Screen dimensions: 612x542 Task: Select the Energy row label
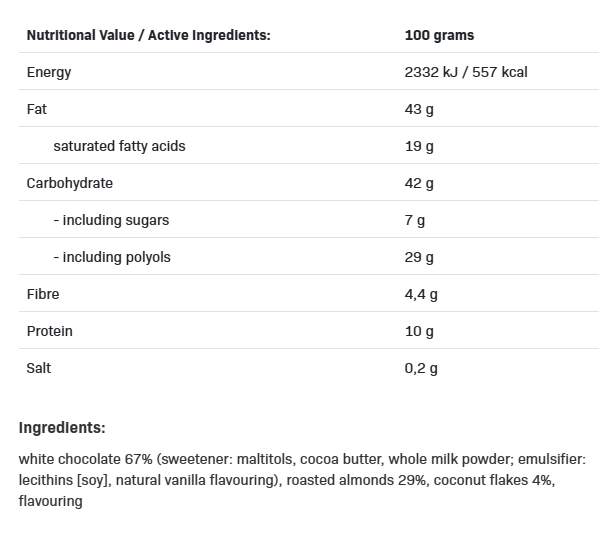(x=49, y=72)
